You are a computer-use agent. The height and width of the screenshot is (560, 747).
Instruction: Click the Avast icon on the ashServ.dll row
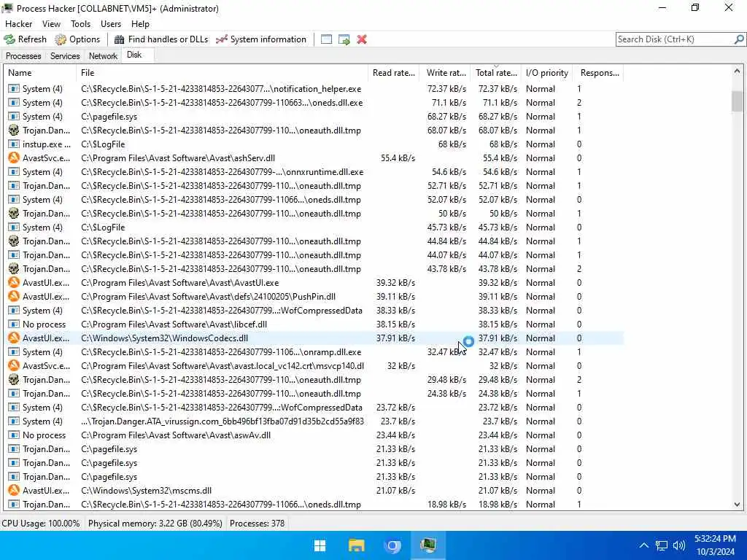[14, 157]
